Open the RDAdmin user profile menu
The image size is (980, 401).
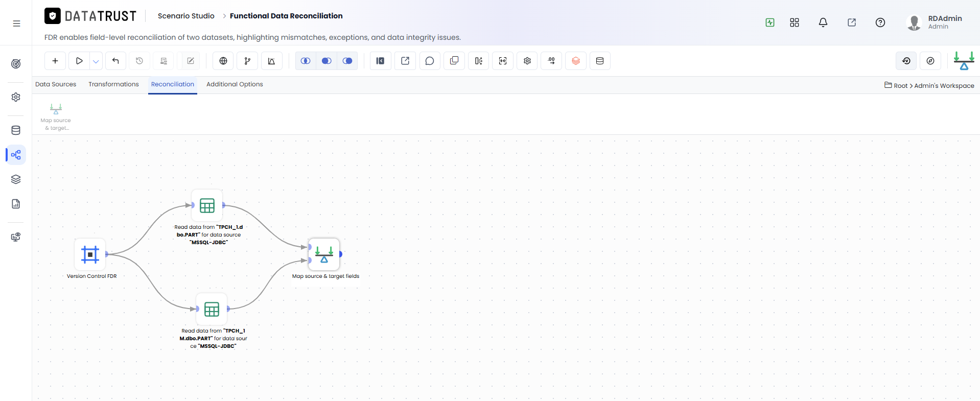[x=935, y=22]
